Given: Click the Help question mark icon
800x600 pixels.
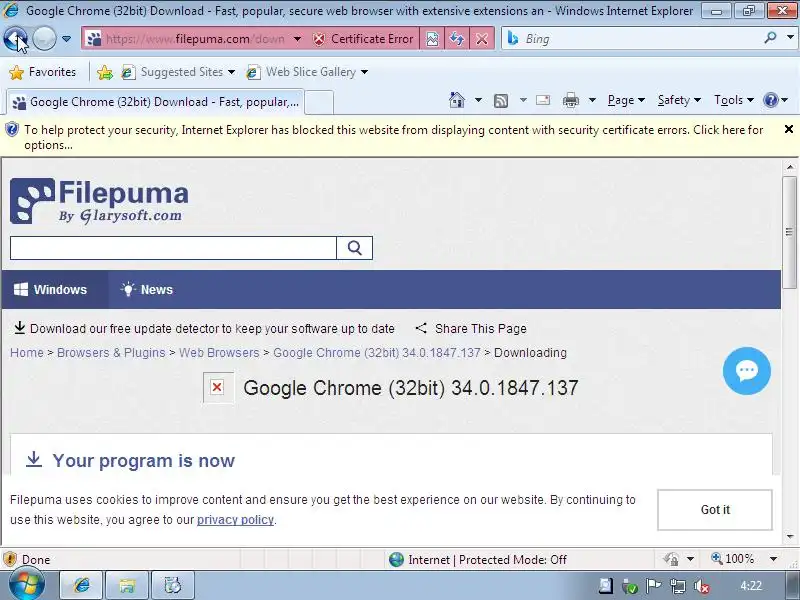Looking at the screenshot, I should pos(770,100).
